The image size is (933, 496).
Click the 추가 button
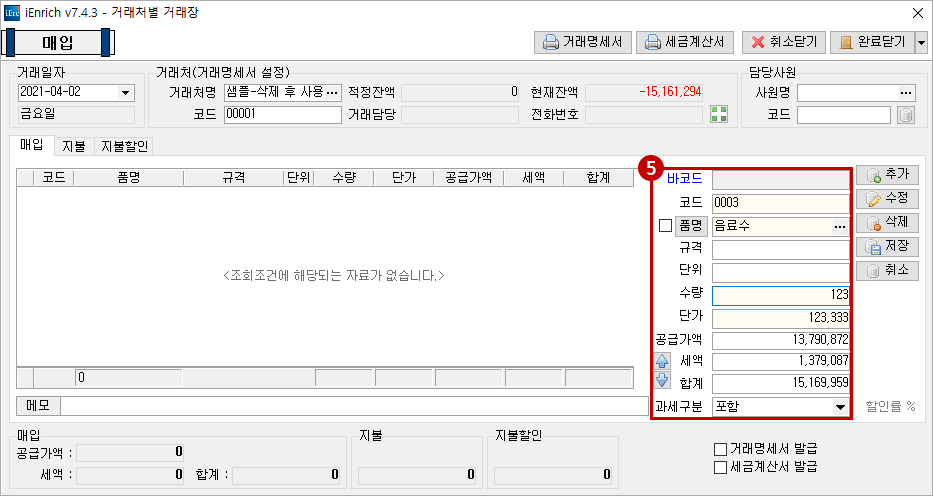tap(887, 175)
